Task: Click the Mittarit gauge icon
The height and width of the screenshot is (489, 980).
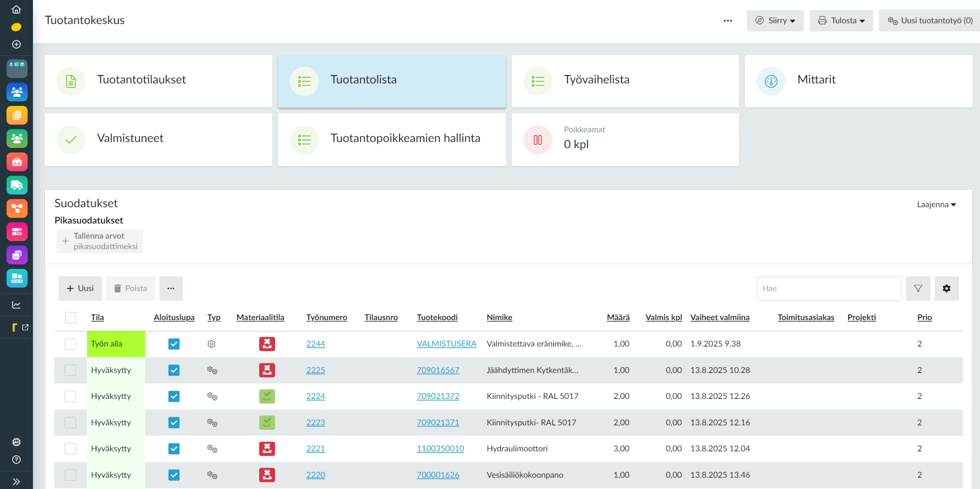Action: [770, 81]
